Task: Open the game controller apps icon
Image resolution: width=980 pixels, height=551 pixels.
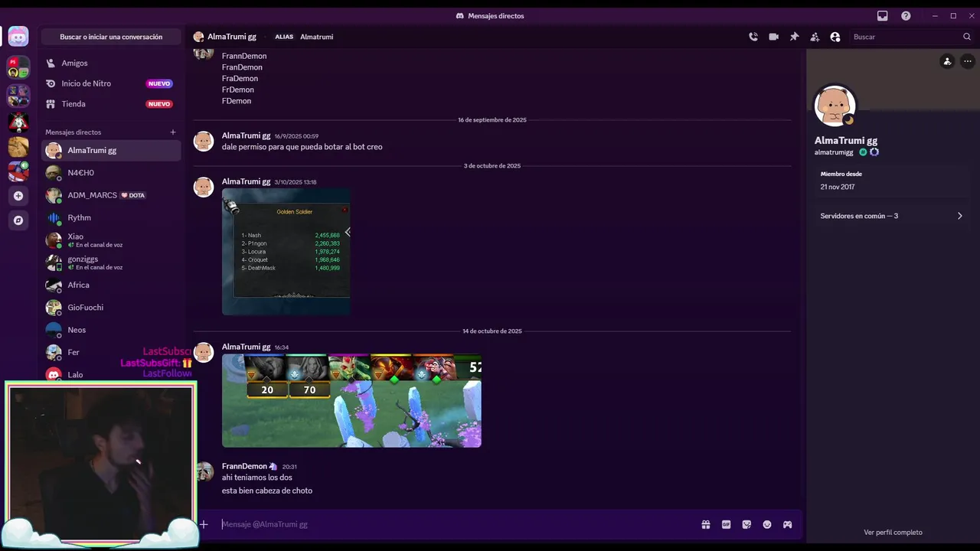Action: (x=787, y=524)
